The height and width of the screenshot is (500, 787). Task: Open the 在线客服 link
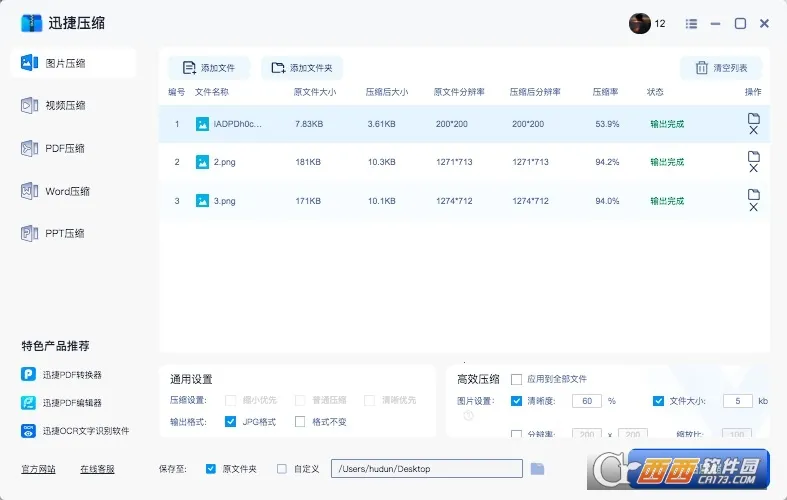click(97, 469)
